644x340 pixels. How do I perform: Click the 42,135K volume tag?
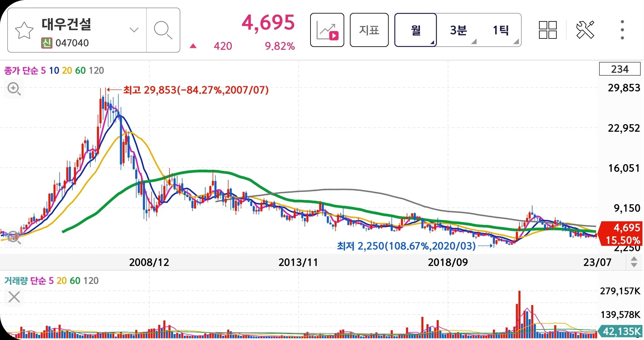click(x=620, y=331)
